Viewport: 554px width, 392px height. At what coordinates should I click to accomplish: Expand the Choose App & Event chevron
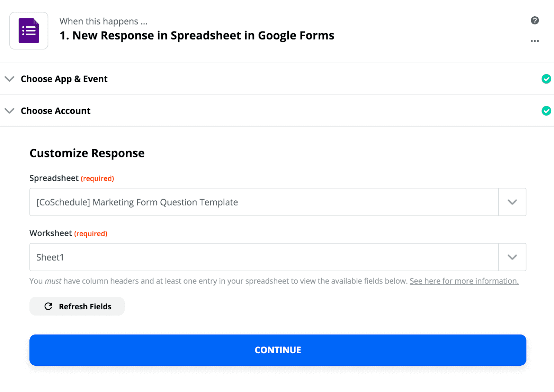coord(9,79)
